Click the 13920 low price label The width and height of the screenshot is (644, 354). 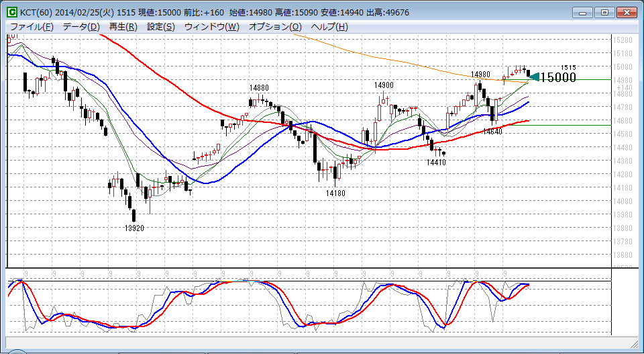[134, 228]
